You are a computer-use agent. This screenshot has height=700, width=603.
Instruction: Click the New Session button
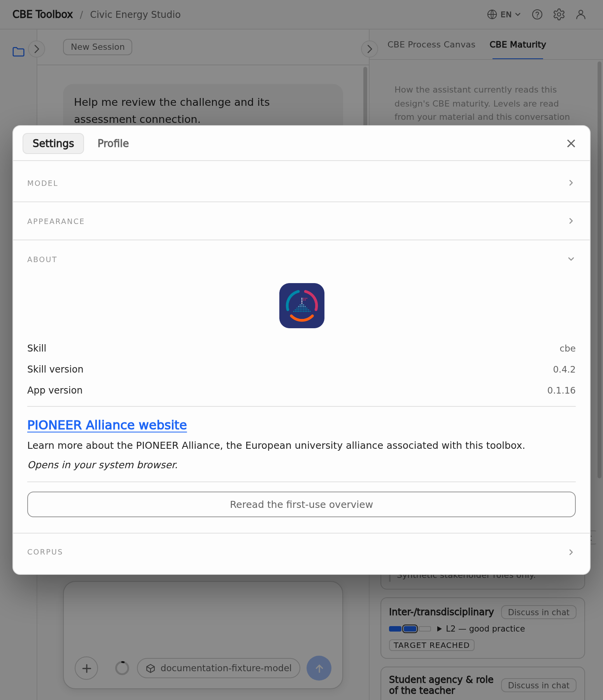point(98,47)
